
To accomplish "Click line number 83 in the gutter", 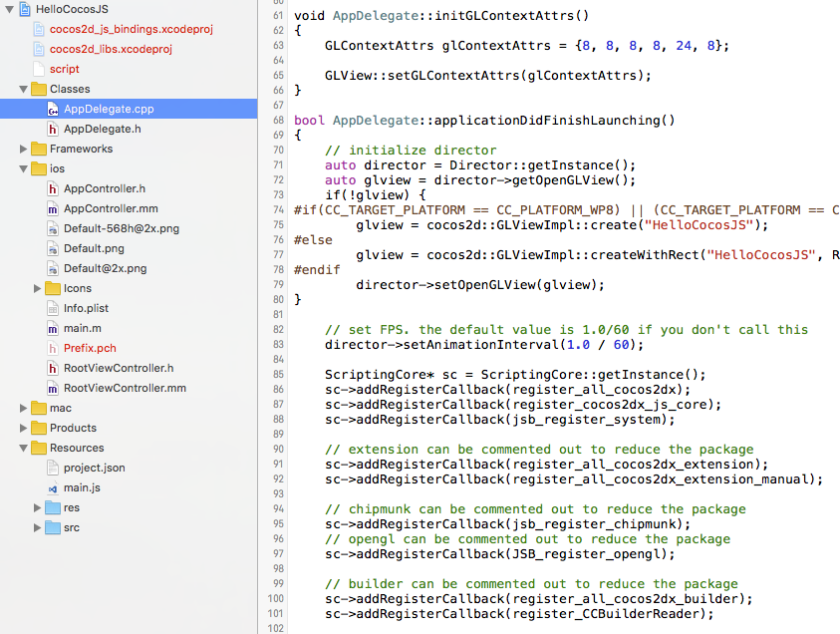I will coord(278,344).
